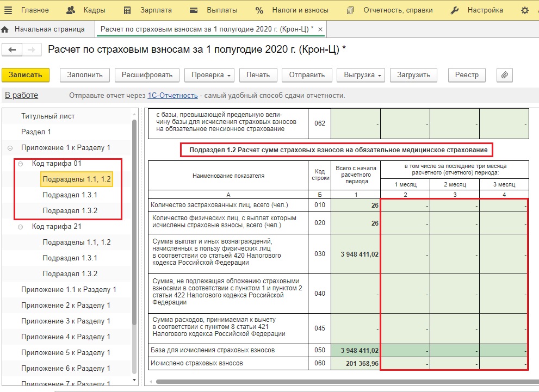Select Подраздел 1.3.2 under Код тарифа 21

[x=70, y=274]
